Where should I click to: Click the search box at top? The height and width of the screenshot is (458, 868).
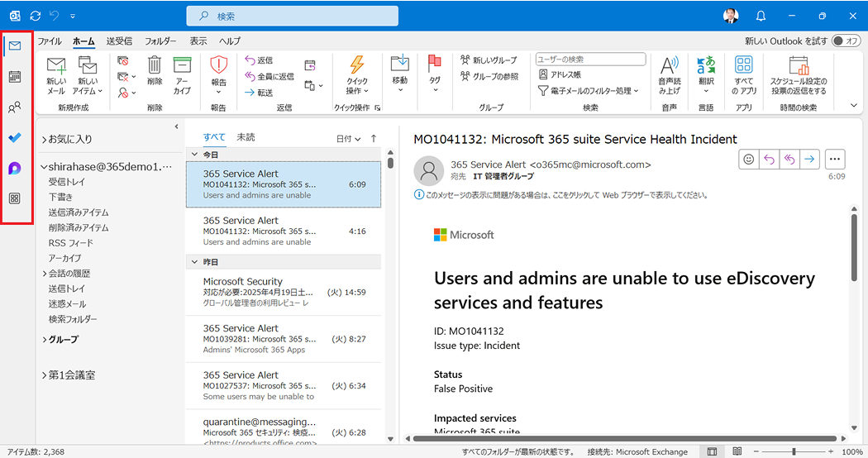293,16
